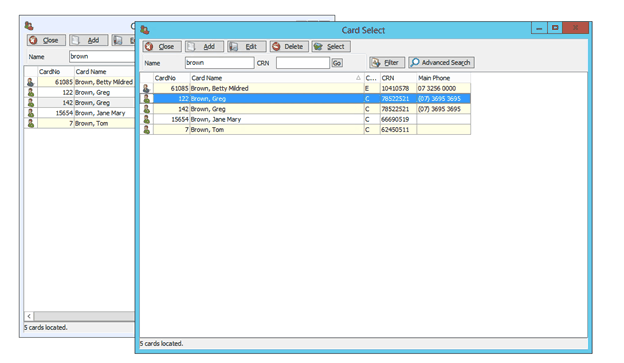Click 'Brown, Tom' in background window
This screenshot has height=363, width=624.
tap(92, 123)
